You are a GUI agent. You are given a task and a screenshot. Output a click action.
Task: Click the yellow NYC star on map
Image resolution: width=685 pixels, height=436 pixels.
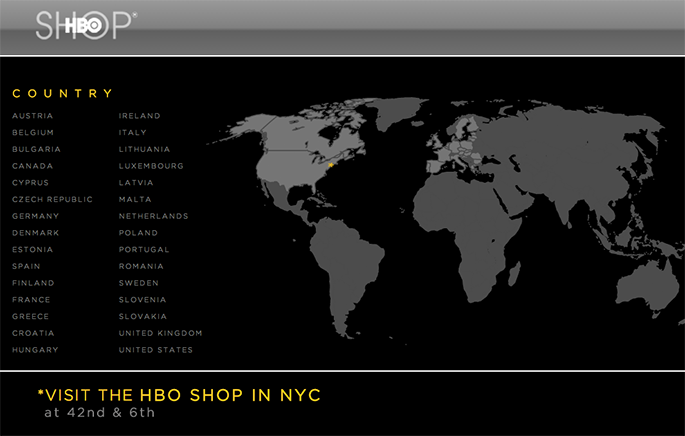click(330, 164)
